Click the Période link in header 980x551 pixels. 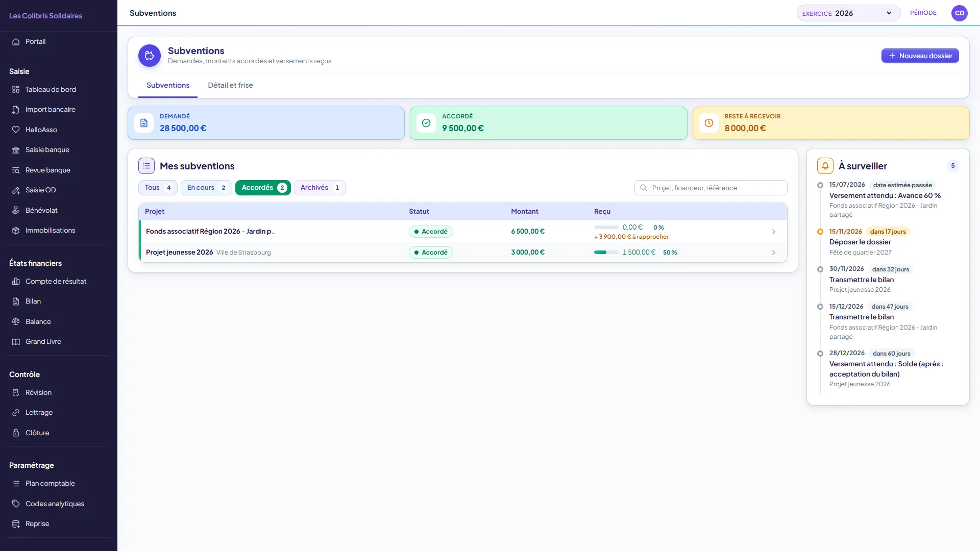[x=923, y=13]
